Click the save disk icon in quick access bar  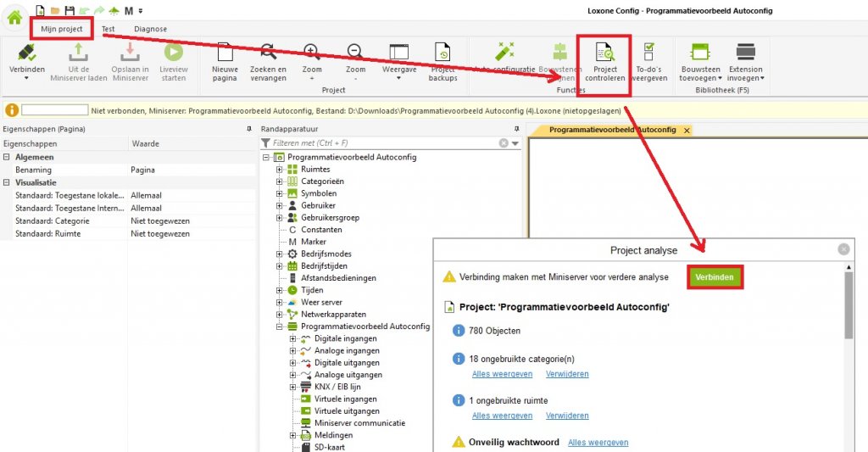click(70, 10)
